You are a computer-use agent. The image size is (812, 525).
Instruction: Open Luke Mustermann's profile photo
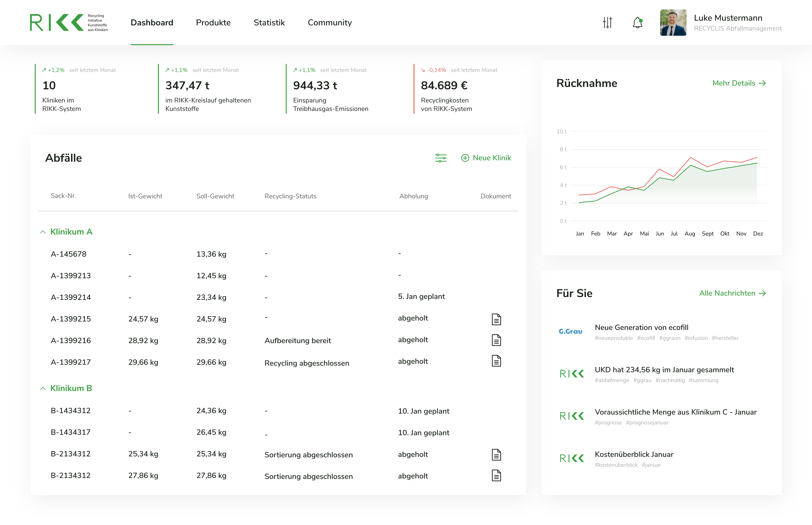pyautogui.click(x=673, y=22)
